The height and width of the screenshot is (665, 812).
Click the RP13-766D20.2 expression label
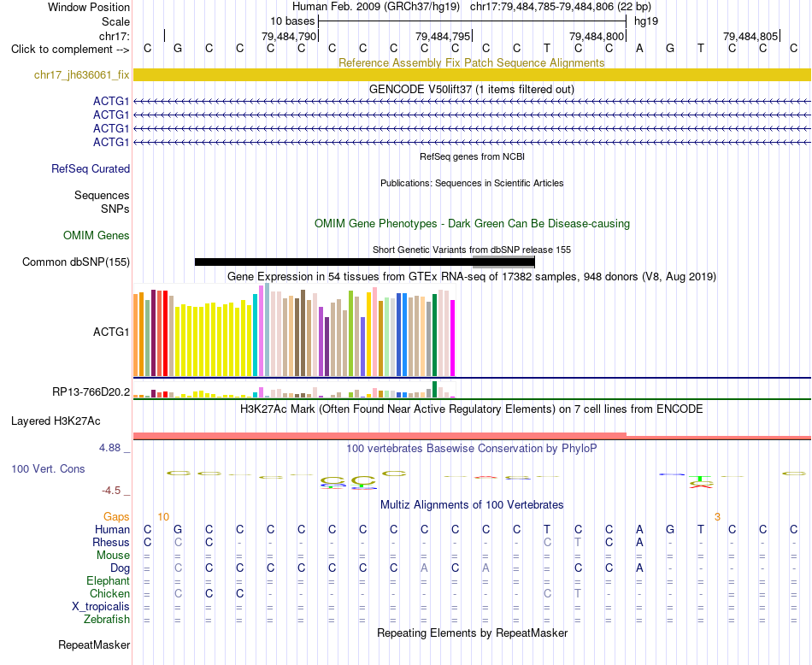[91, 392]
